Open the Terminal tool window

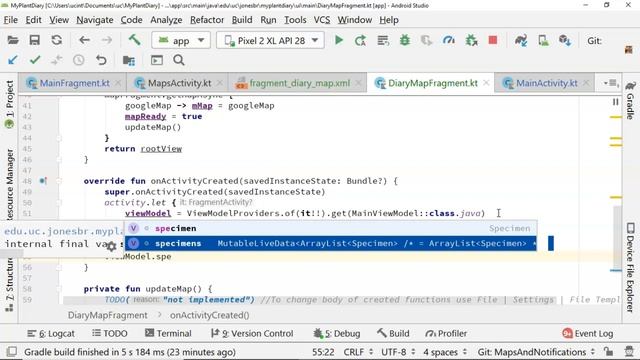click(168, 333)
